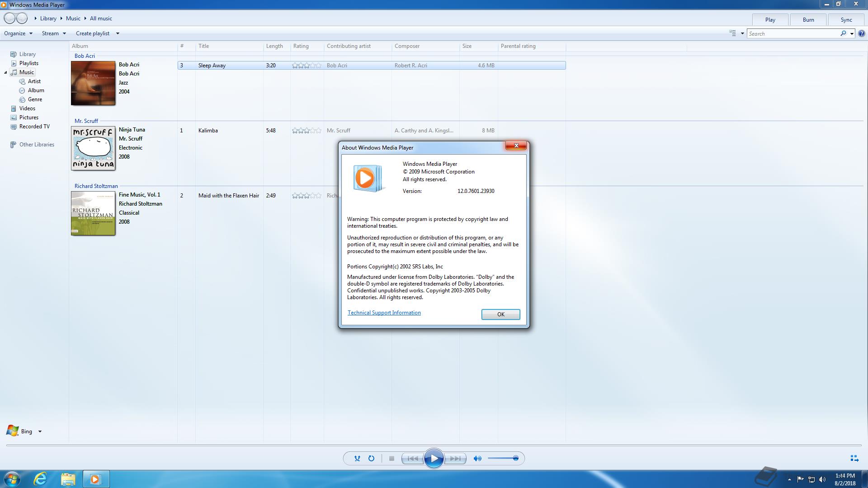Turn on shuffle mode
This screenshot has height=488, width=868.
point(357,458)
